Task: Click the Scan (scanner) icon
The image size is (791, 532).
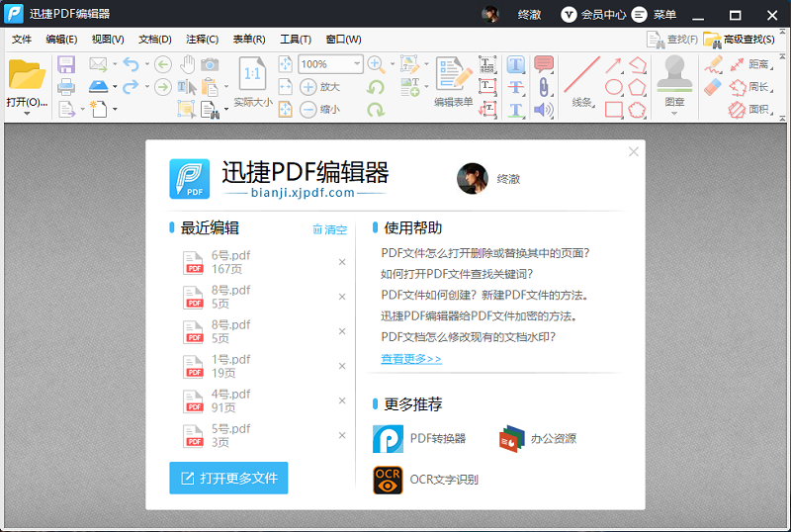Action: coord(98,87)
